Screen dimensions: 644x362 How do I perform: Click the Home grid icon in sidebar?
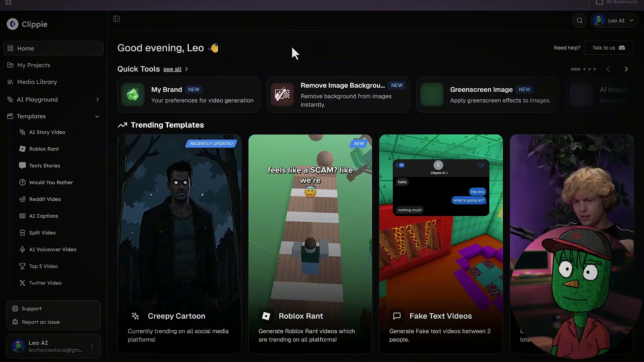10,49
